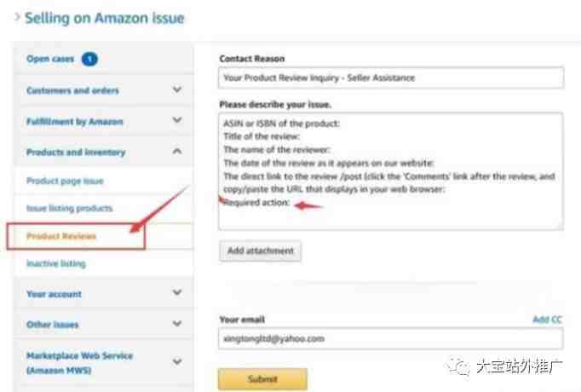581x392 pixels.
Task: Submit the case form
Action: [x=262, y=379]
